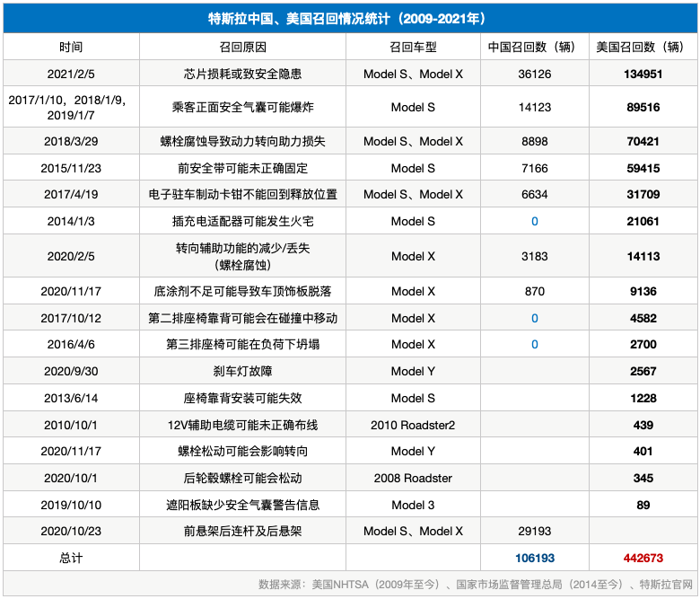Screen dimensions: 700x599
Task: Click the multi-date cell 2017/1/10, 2018/1/9, 2019/1/7
Action: click(67, 107)
